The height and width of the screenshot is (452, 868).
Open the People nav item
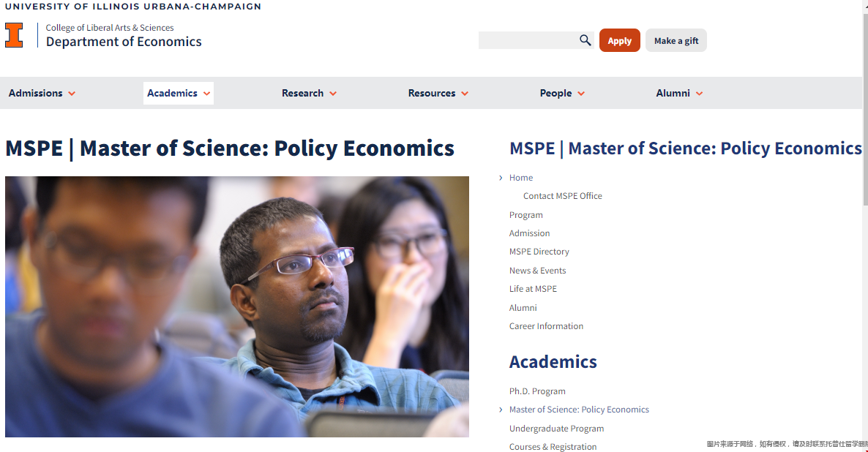tap(555, 94)
